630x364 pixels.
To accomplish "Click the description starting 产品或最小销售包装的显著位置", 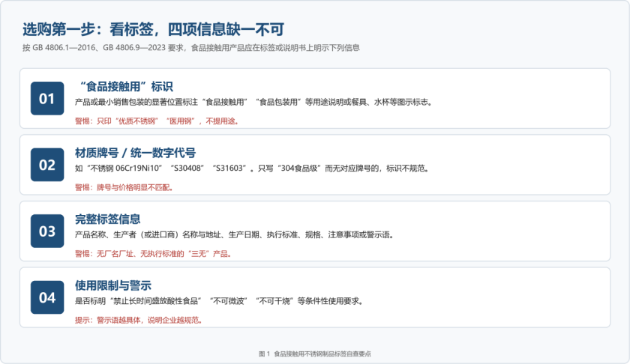I will [254, 102].
